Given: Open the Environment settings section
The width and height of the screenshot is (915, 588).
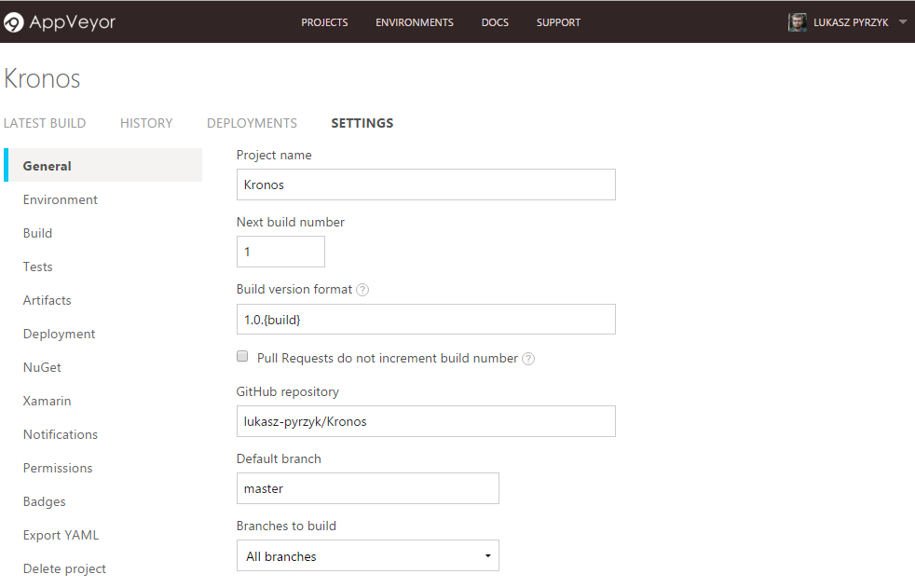Looking at the screenshot, I should 61,199.
